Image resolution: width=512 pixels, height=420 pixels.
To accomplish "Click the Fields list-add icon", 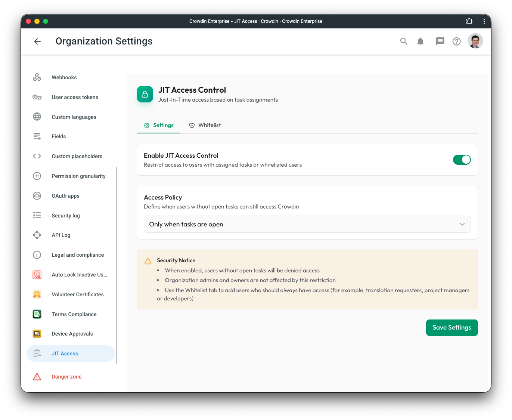I will pyautogui.click(x=37, y=136).
